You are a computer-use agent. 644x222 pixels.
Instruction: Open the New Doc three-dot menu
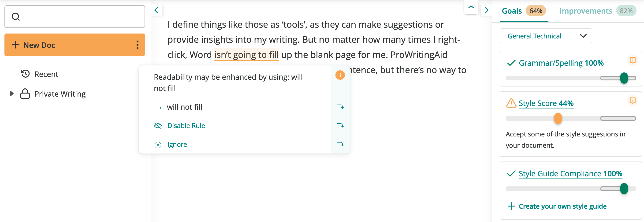(x=137, y=45)
